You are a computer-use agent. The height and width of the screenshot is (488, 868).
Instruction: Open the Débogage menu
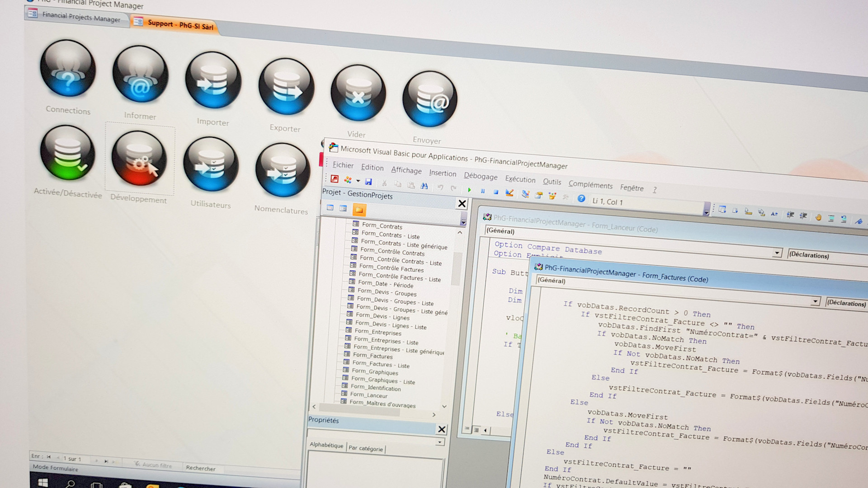pos(480,176)
